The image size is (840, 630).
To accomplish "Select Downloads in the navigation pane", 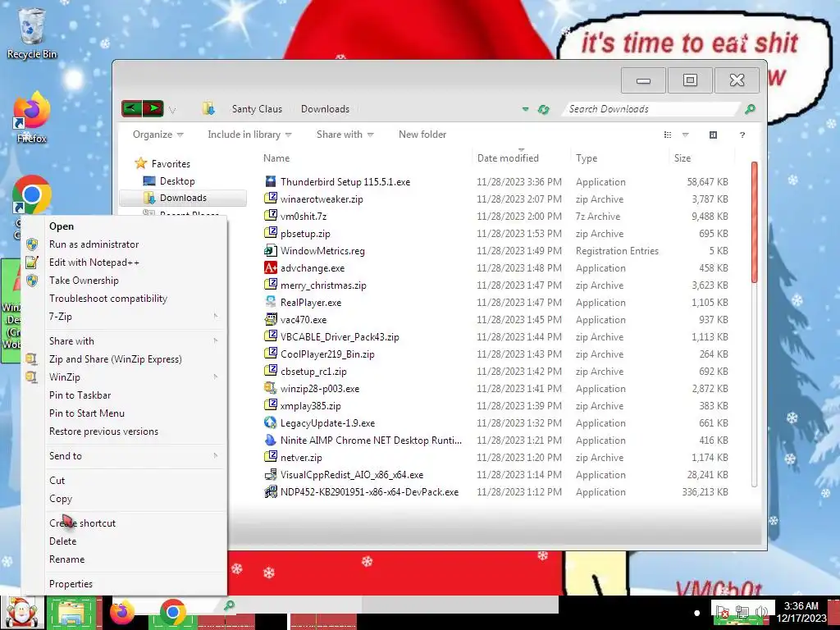I will [183, 198].
